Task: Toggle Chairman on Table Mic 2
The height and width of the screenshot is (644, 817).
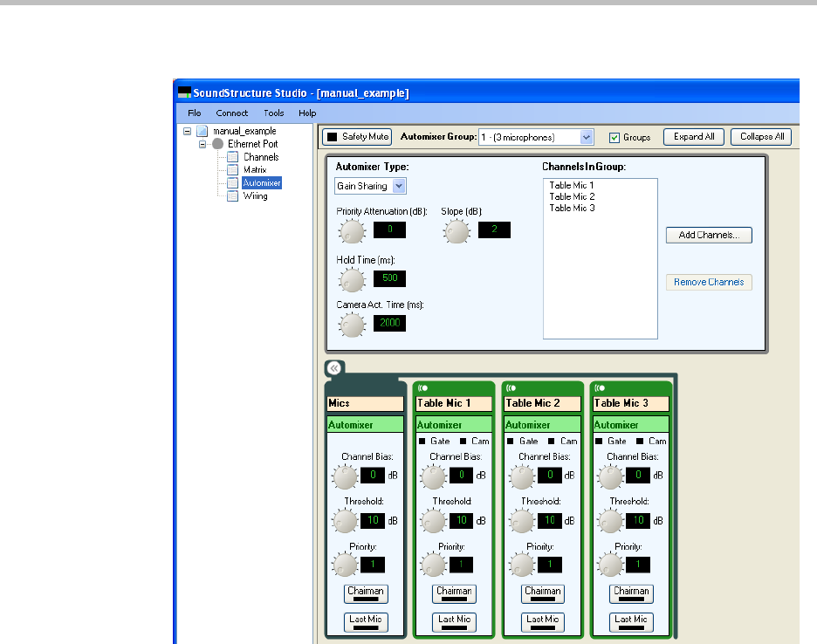Action: [x=542, y=593]
